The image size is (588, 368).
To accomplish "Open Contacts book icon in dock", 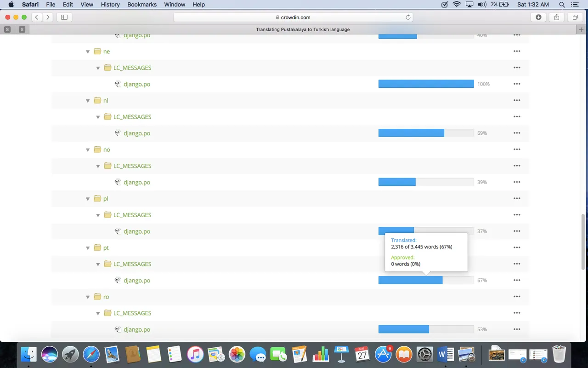I will 133,354.
